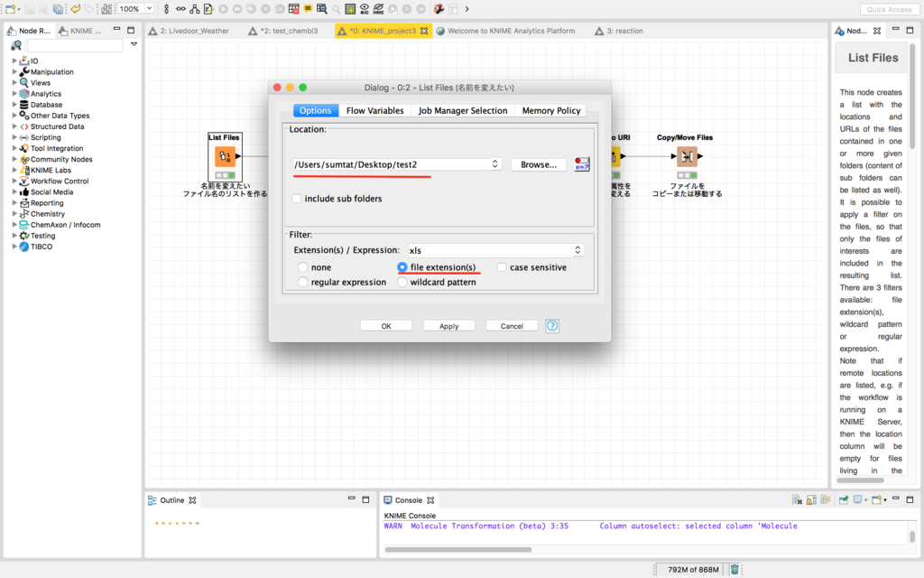This screenshot has width=924, height=578.
Task: Click the reset table red-X toolbar icon
Action: click(293, 9)
